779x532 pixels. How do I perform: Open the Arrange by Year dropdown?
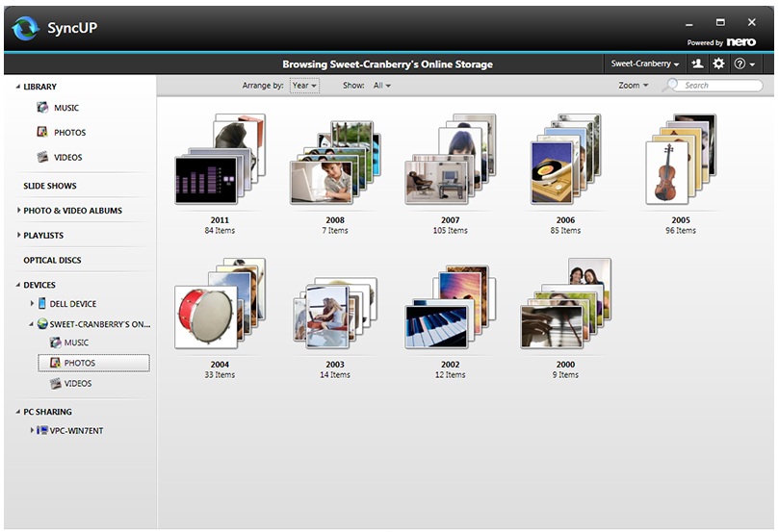click(304, 86)
